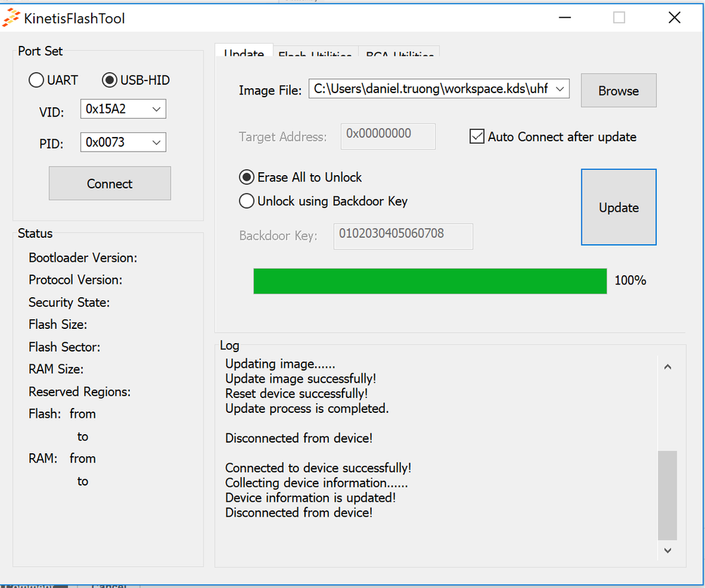The height and width of the screenshot is (588, 705).
Task: Click the RAM Size status label
Action: click(x=56, y=369)
